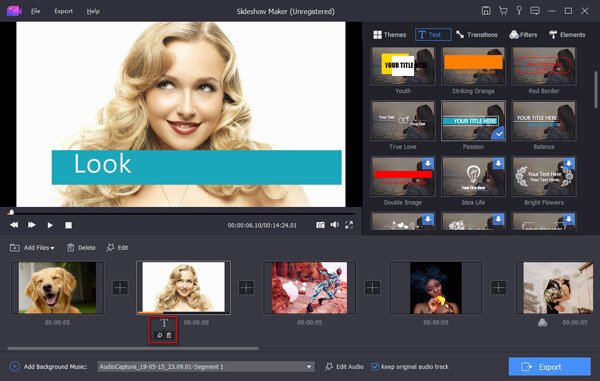The image size is (600, 381).
Task: Open the feedback message icon
Action: 535,11
